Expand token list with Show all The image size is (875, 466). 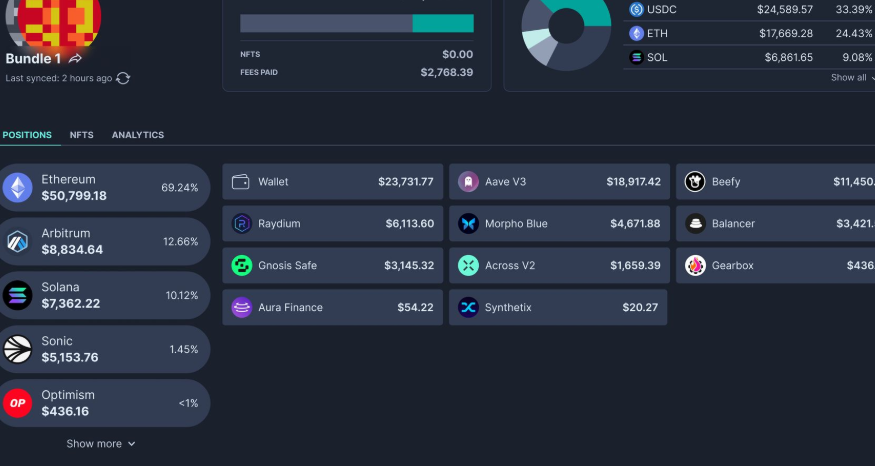853,78
